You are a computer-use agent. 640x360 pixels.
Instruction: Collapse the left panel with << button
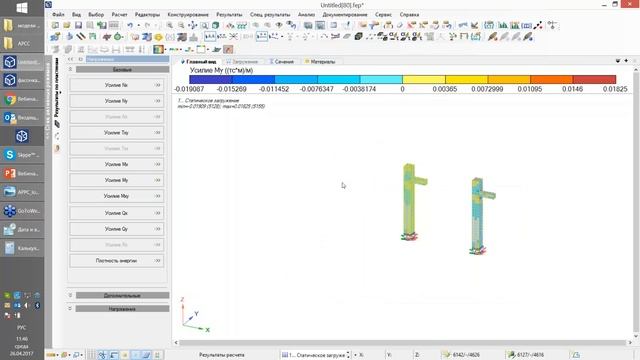[71, 60]
